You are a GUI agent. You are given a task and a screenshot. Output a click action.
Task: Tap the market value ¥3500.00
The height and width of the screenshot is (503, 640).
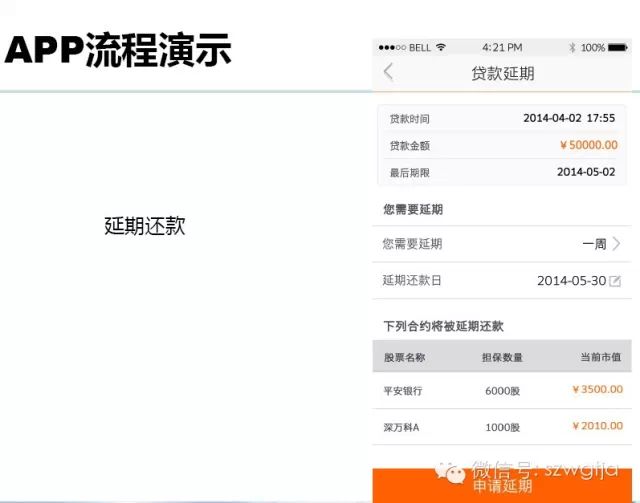(x=598, y=389)
